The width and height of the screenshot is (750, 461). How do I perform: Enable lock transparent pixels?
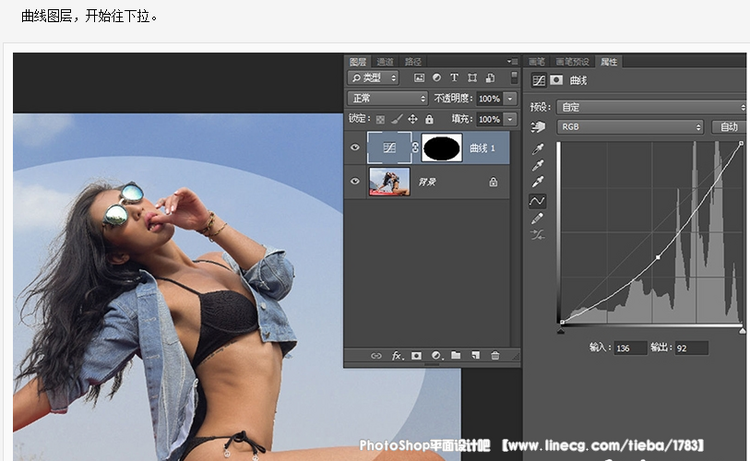pos(380,119)
